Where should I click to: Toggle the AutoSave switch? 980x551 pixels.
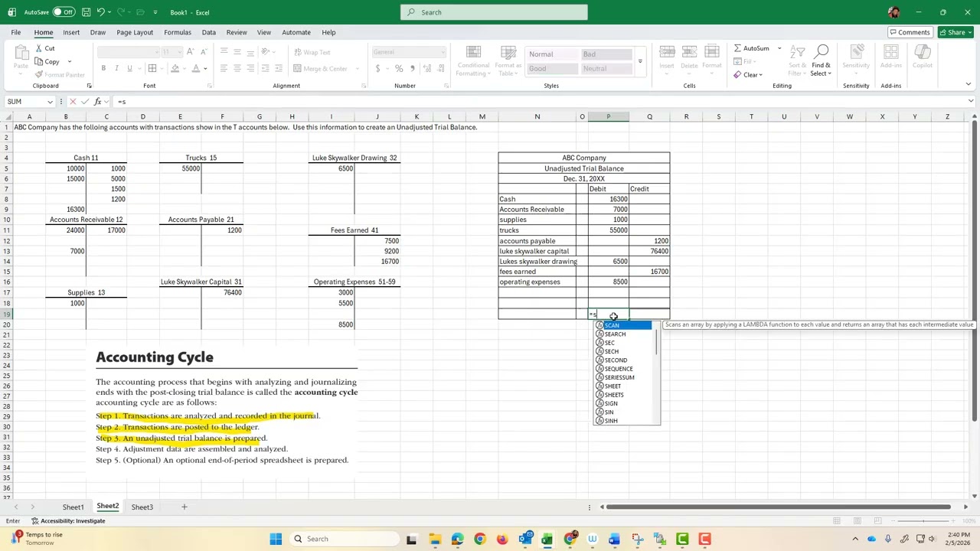point(64,12)
